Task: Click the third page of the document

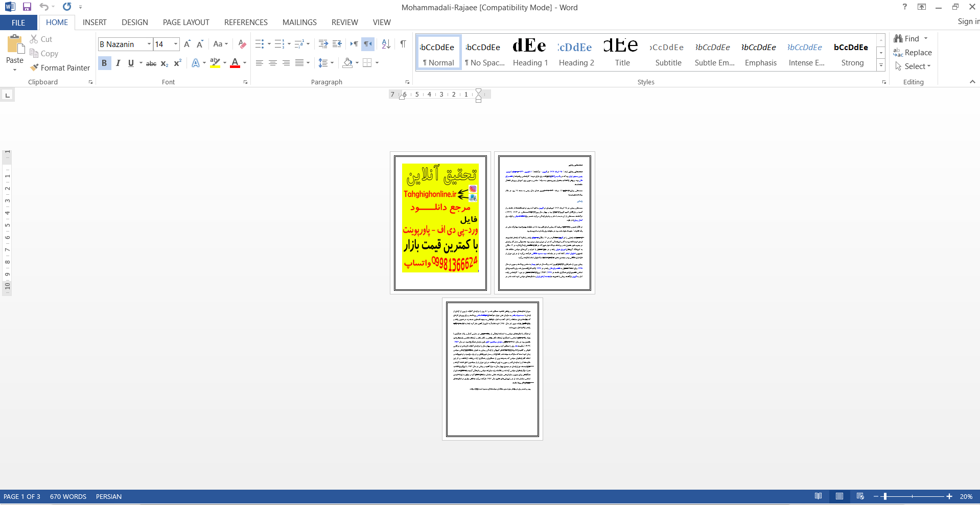Action: point(493,369)
